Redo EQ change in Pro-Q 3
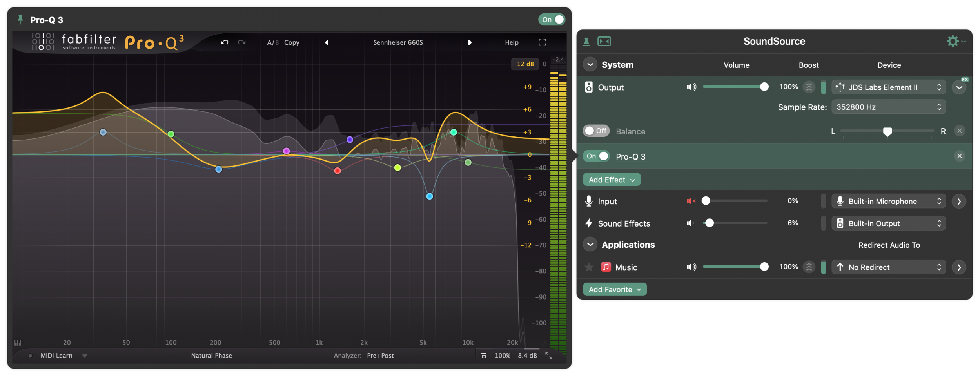Screen dimensions: 980x376 tap(241, 42)
